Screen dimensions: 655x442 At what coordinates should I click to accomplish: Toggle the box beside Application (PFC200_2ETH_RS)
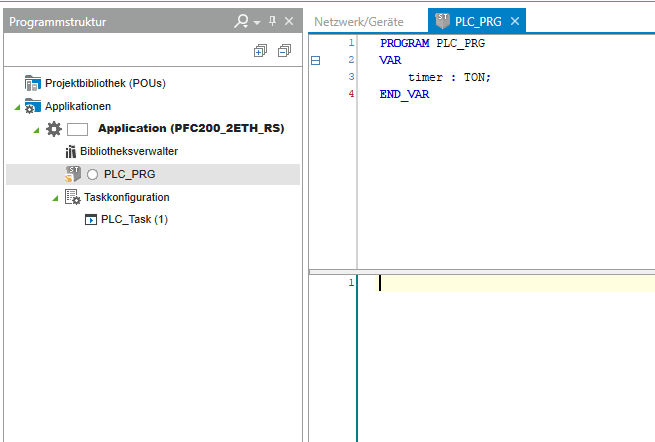[78, 129]
